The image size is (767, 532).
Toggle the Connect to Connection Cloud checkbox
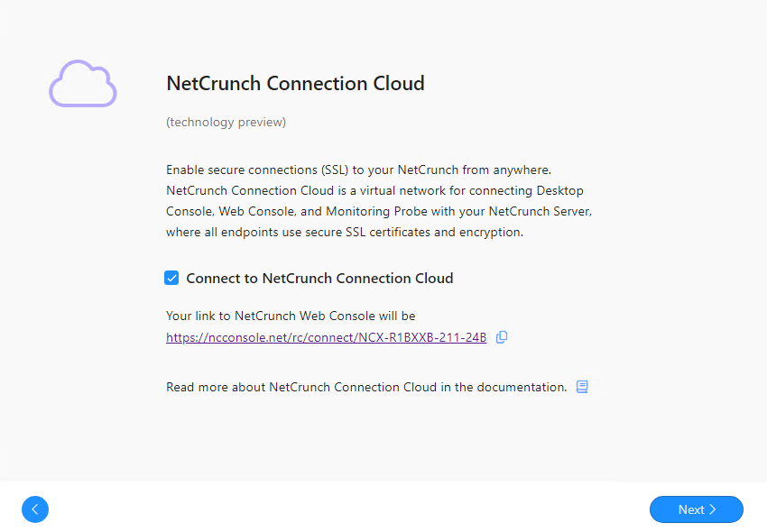click(171, 278)
